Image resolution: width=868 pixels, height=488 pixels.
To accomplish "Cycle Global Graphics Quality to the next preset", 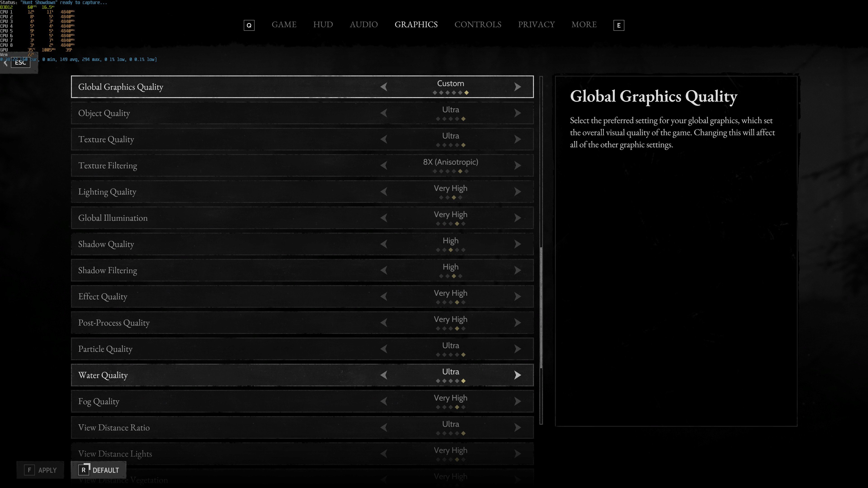I will click(x=517, y=87).
